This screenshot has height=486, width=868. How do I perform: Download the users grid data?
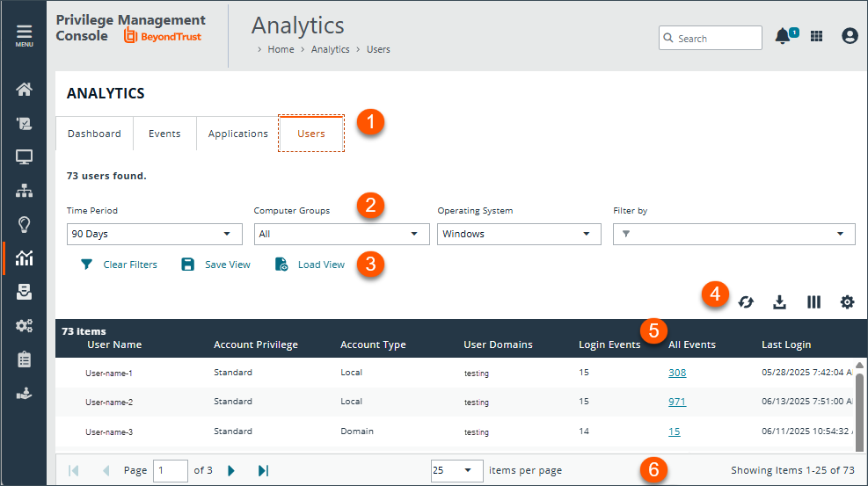(x=779, y=302)
